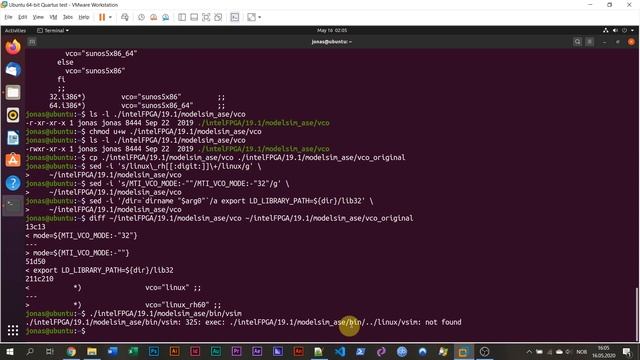This screenshot has width=640, height=360.
Task: Select the Terminal icon in the dock
Action: (x=13, y=205)
